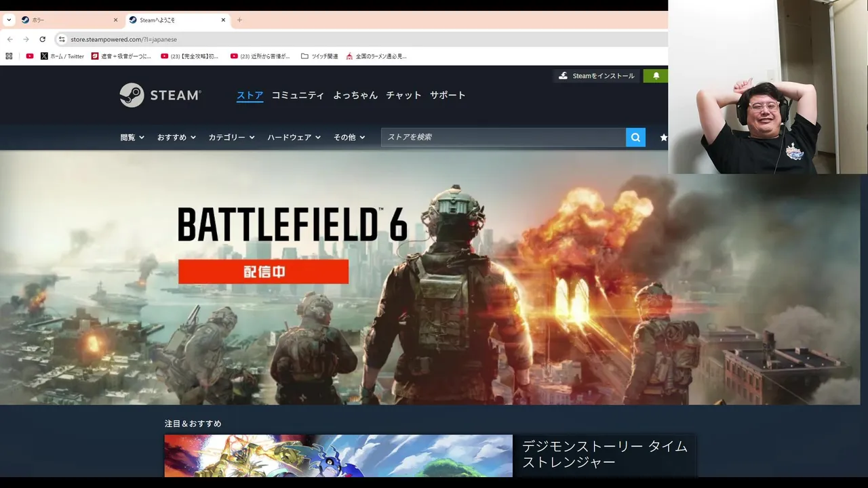Open the 全国のラーメン通必見 bookmark
868x488 pixels.
(376, 56)
